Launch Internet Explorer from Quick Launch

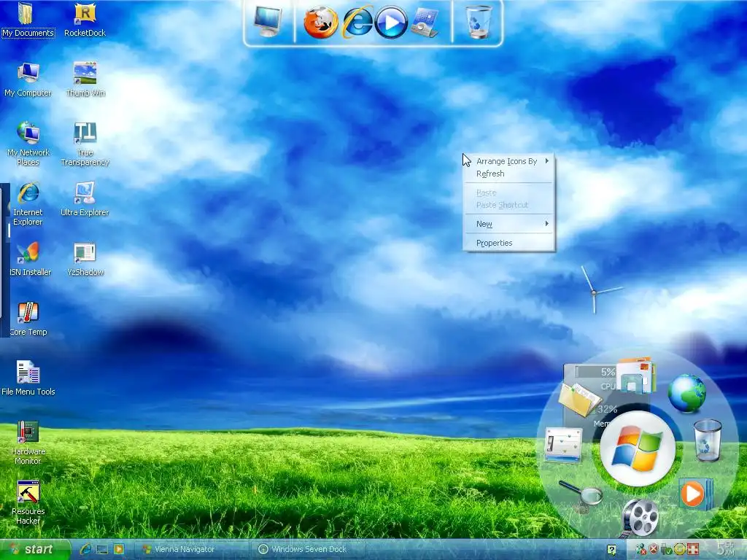point(85,550)
